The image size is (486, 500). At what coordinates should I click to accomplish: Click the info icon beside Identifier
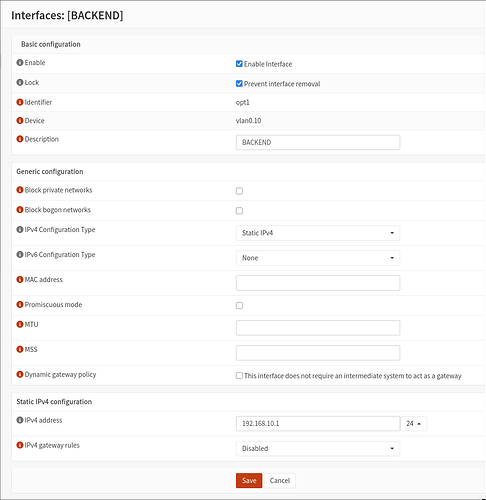coord(20,102)
